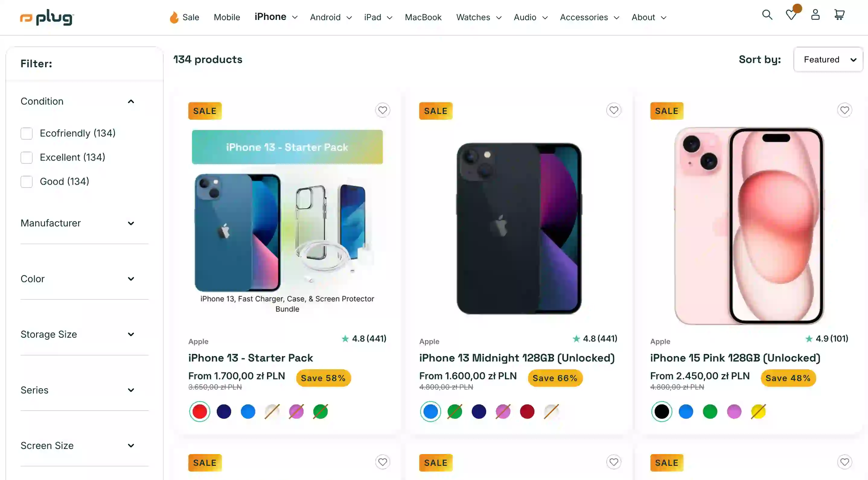868x480 pixels.
Task: Open the Accessories navigation menu
Action: tap(589, 17)
